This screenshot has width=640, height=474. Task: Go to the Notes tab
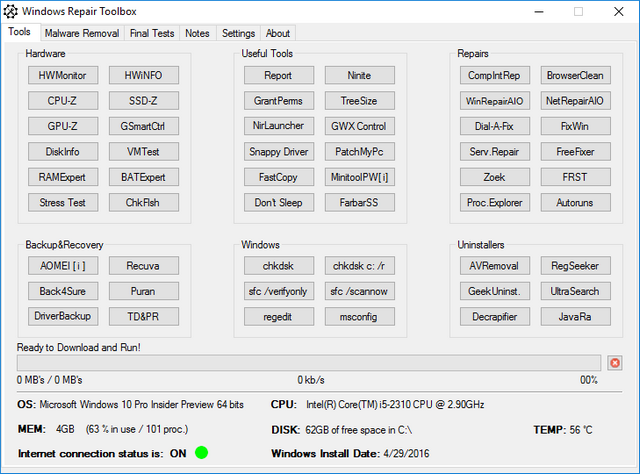(197, 33)
